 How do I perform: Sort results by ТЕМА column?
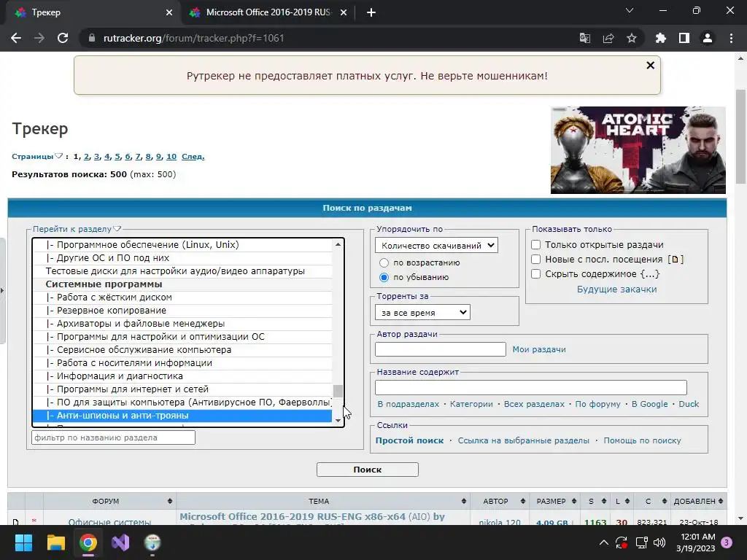tap(323, 501)
